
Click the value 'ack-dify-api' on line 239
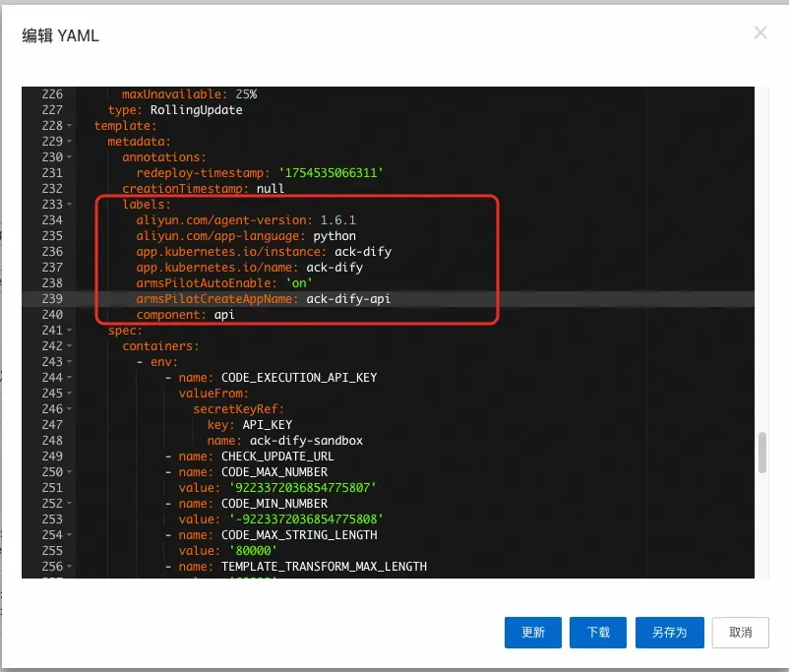[x=348, y=299]
